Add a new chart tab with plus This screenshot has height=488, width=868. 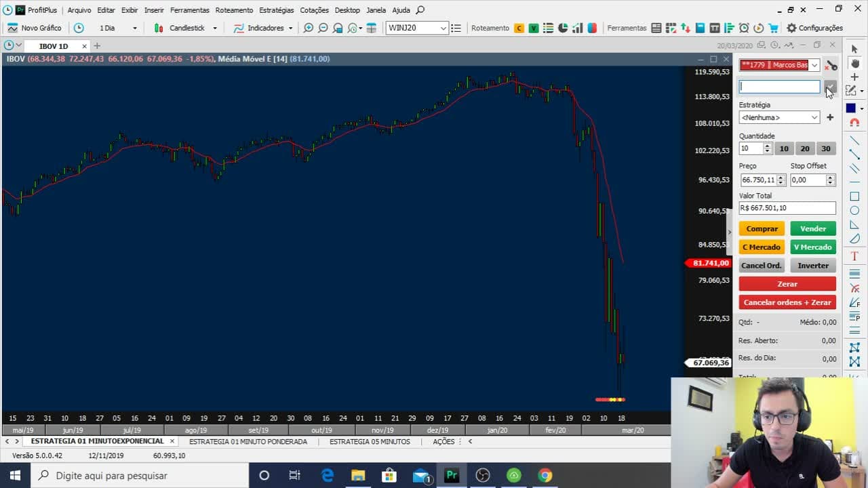pos(97,46)
